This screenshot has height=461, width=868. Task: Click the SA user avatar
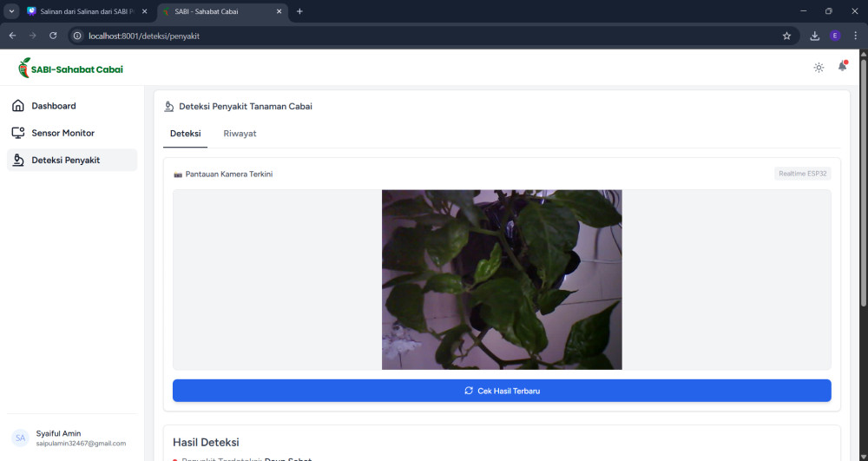21,438
